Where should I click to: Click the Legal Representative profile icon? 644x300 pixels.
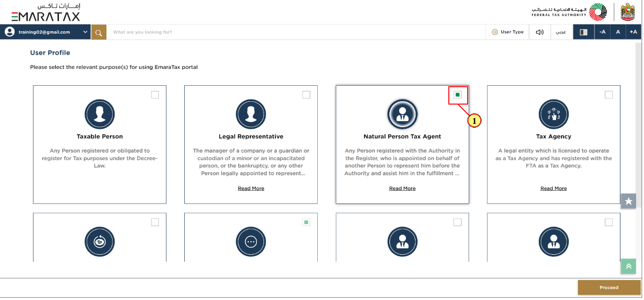[251, 114]
